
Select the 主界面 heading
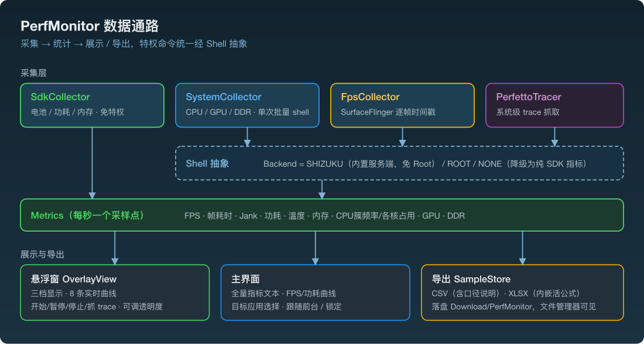pos(245,279)
